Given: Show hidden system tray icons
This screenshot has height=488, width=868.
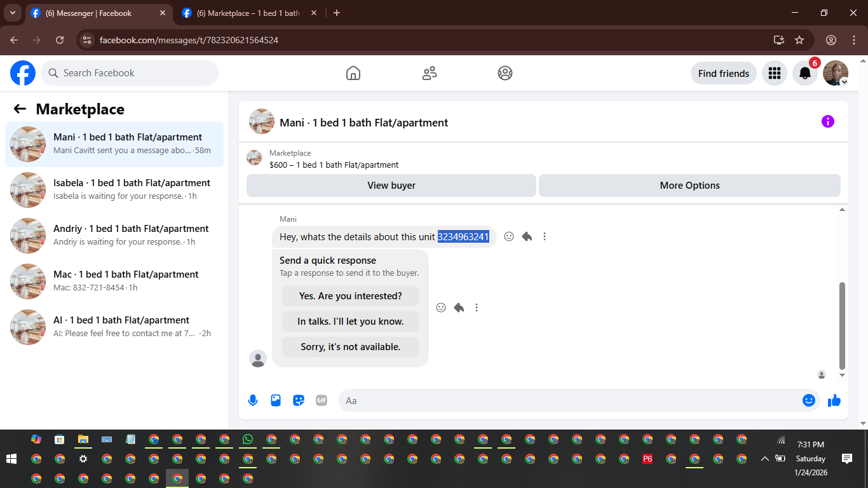Looking at the screenshot, I should point(765,459).
